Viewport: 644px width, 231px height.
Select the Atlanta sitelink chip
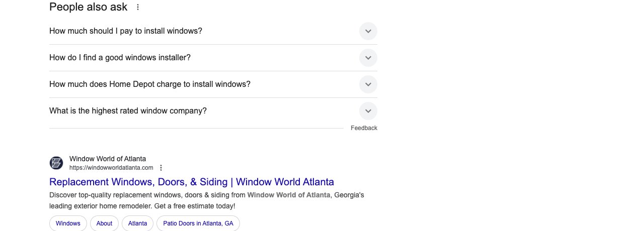[x=137, y=223]
